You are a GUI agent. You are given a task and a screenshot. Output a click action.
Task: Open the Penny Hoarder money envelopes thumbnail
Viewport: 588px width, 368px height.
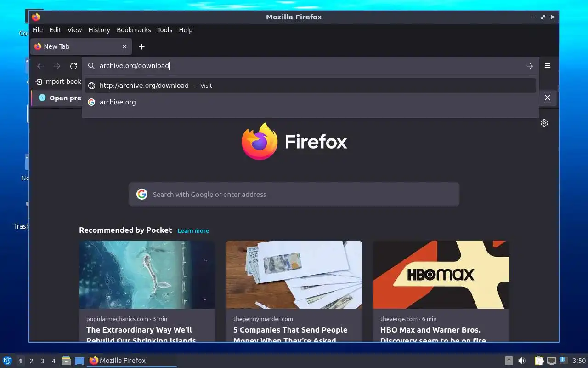(294, 275)
